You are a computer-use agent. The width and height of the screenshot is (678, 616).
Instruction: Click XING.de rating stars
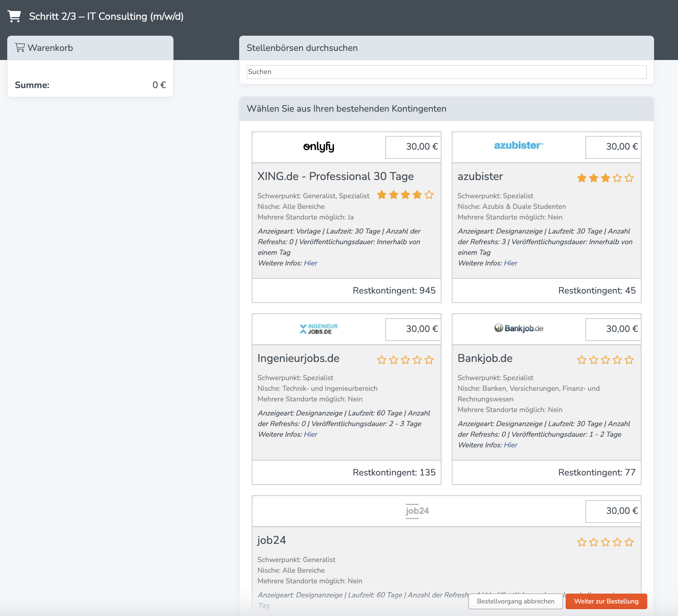click(x=405, y=195)
